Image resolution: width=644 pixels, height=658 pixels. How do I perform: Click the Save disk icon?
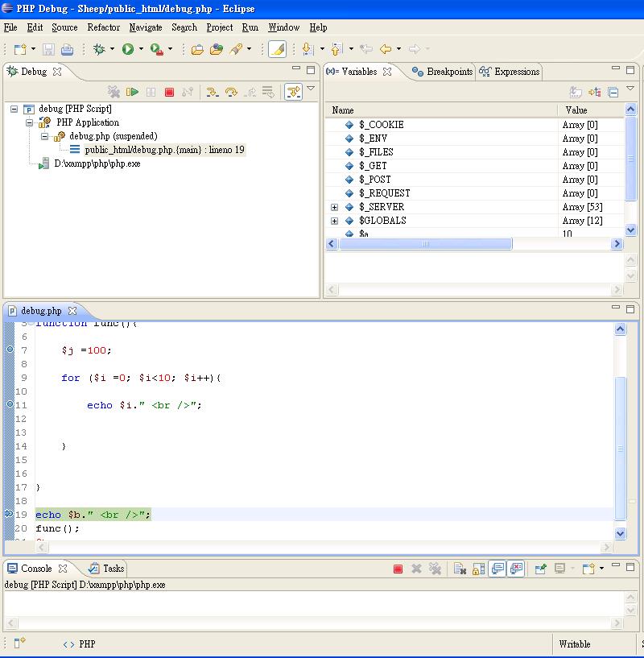[48, 49]
